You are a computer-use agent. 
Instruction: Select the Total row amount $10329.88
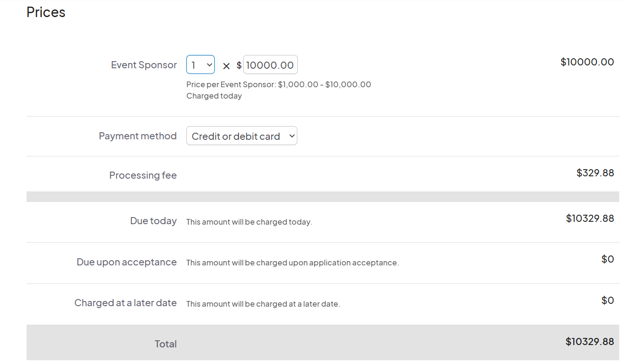[x=589, y=342]
